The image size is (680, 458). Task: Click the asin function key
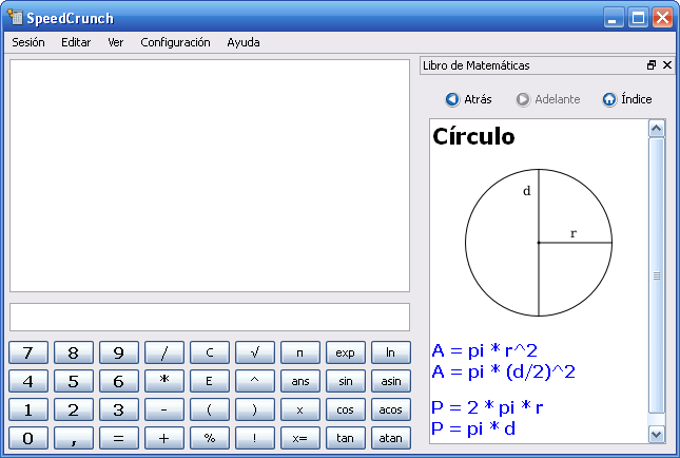tap(391, 381)
